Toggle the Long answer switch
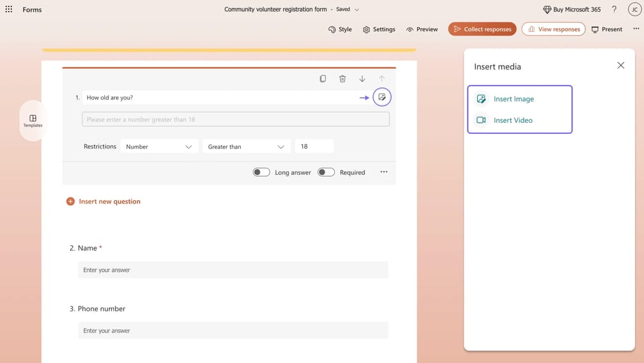 (x=261, y=172)
